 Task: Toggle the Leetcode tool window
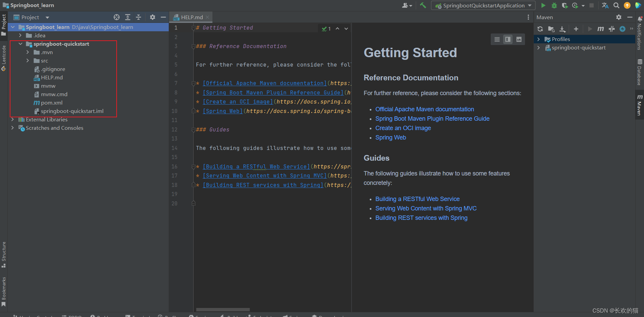pyautogui.click(x=4, y=58)
